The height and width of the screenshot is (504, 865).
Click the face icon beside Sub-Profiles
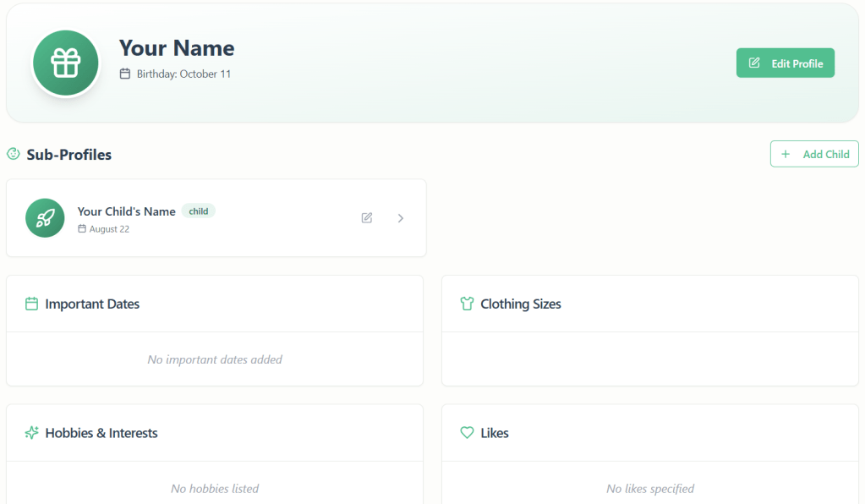(x=14, y=154)
